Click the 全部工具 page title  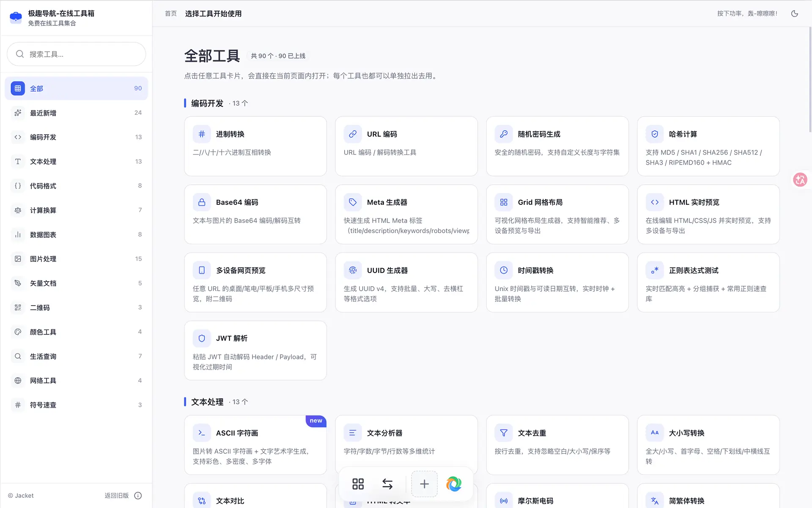[212, 56]
